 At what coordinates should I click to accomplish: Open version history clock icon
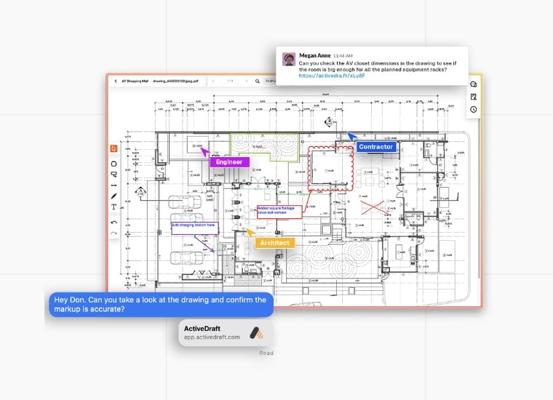pos(474,109)
